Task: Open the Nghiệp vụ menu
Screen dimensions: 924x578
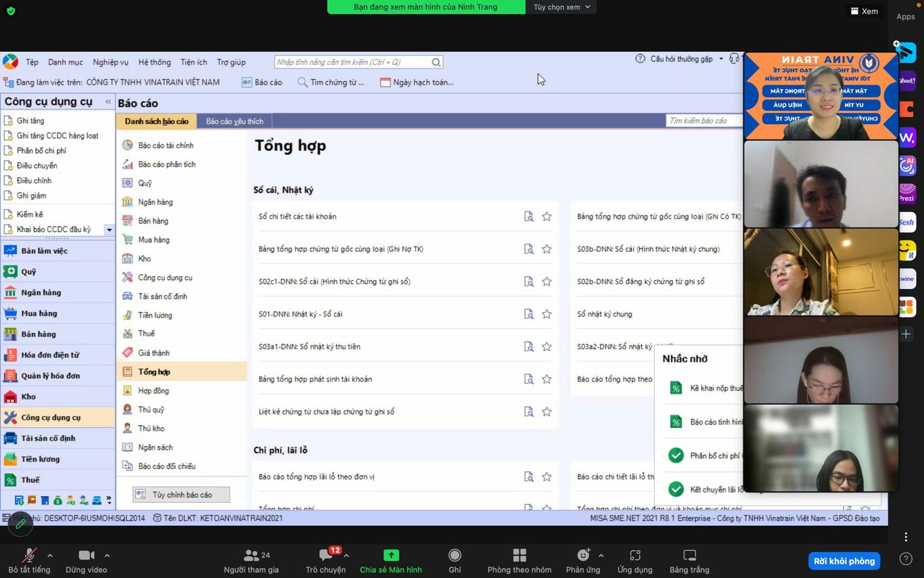Action: pyautogui.click(x=110, y=62)
